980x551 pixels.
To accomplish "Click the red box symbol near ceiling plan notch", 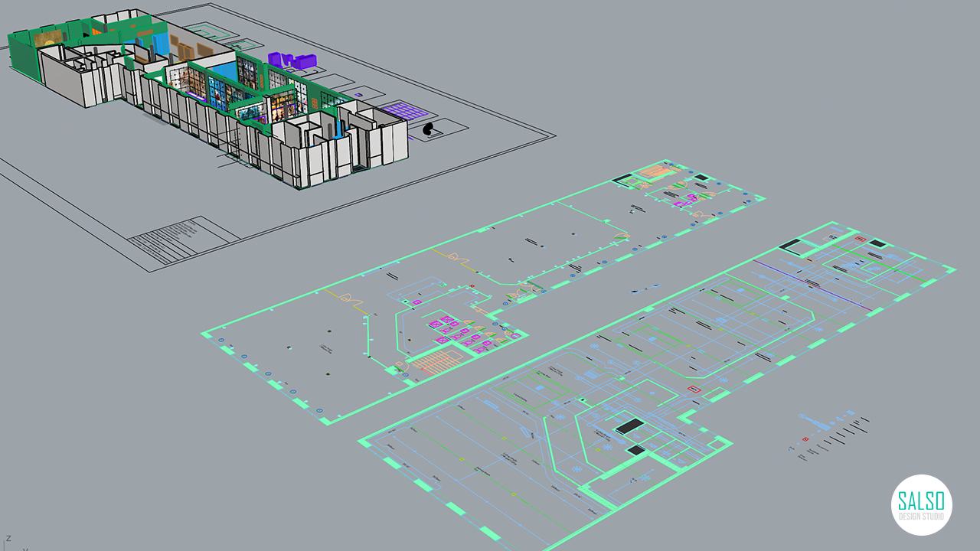I will pos(694,390).
